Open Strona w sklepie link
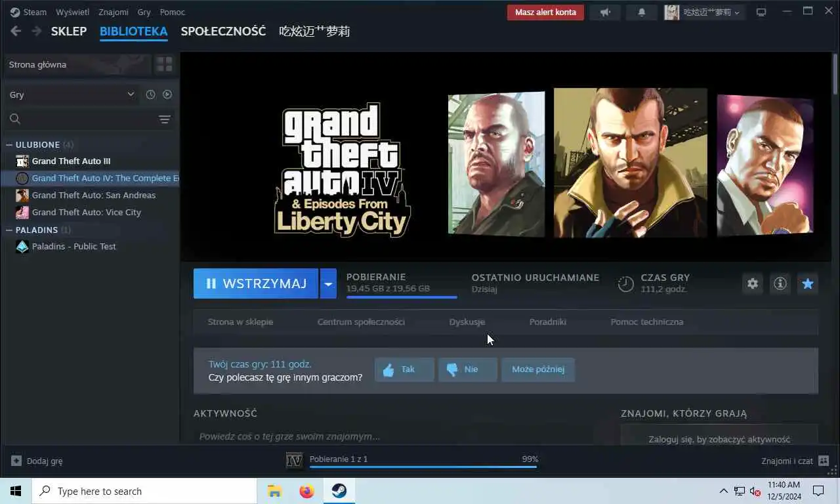The width and height of the screenshot is (840, 504). (x=240, y=322)
